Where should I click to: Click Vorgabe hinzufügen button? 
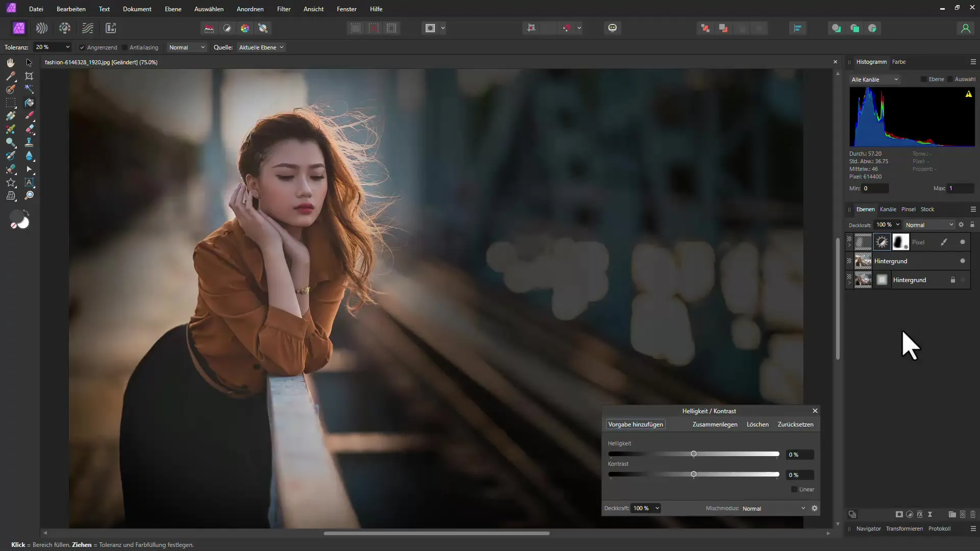pos(635,424)
